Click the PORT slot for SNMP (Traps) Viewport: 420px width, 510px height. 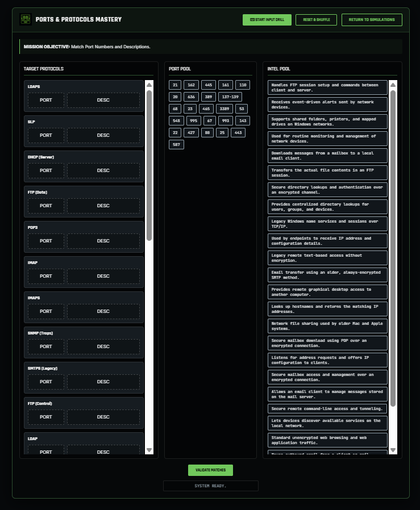[x=45, y=346]
